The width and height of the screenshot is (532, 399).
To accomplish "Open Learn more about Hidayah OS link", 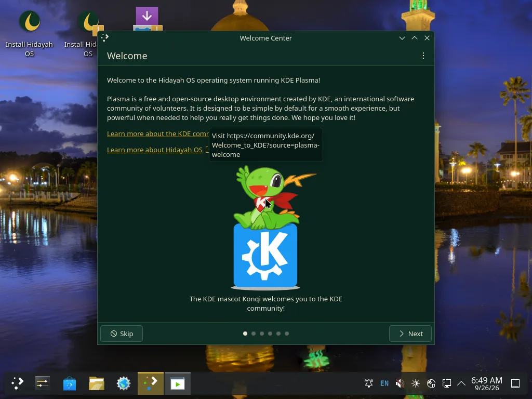I will pos(155,150).
